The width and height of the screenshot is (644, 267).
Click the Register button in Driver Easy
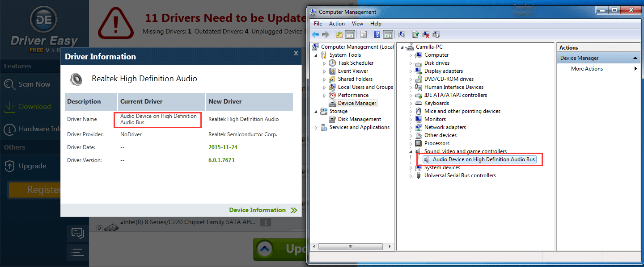coord(35,190)
